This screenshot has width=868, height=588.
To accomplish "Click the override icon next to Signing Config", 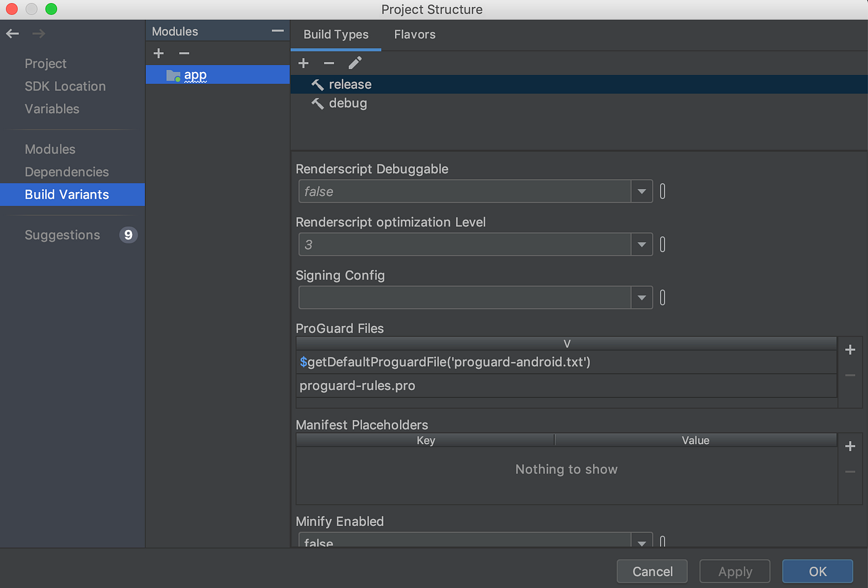I will [662, 297].
